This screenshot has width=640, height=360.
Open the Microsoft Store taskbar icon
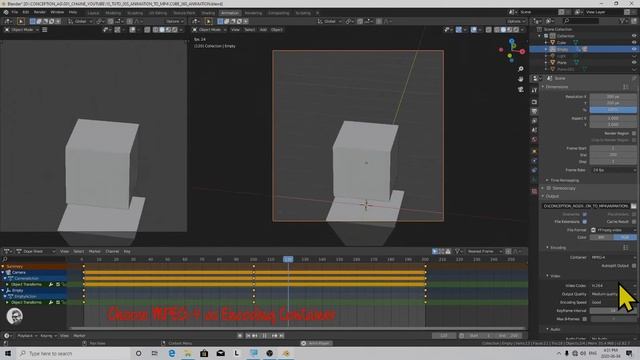pyautogui.click(x=204, y=353)
